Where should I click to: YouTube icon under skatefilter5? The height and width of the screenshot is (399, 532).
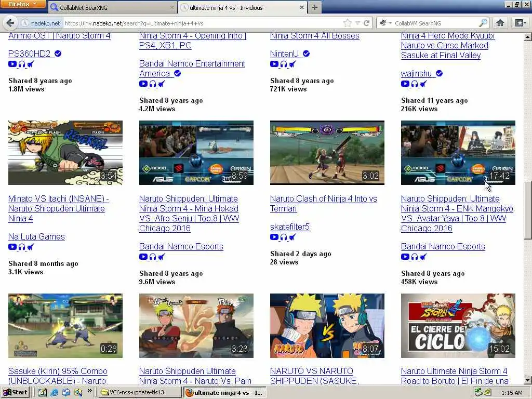point(274,237)
